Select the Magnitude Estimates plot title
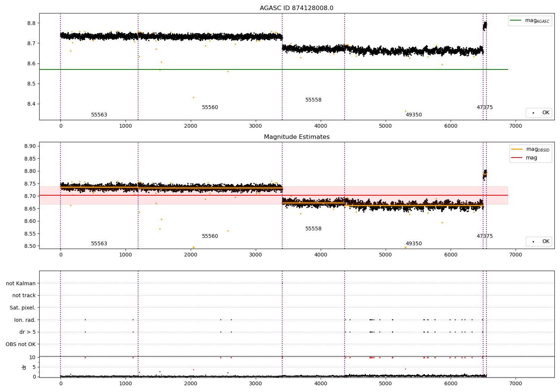Viewport: 560px width, 392px height. pyautogui.click(x=296, y=137)
